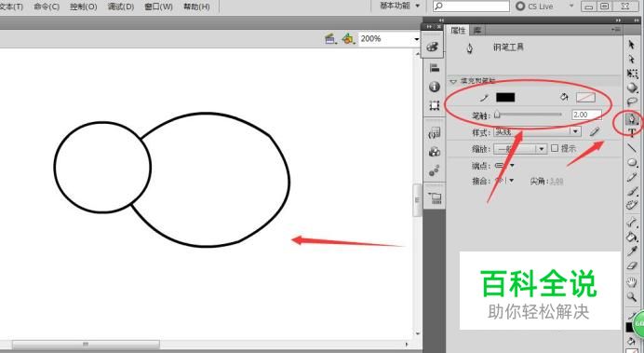This screenshot has width=644, height=353.
Task: Select the Free Transform tool
Action: [632, 74]
